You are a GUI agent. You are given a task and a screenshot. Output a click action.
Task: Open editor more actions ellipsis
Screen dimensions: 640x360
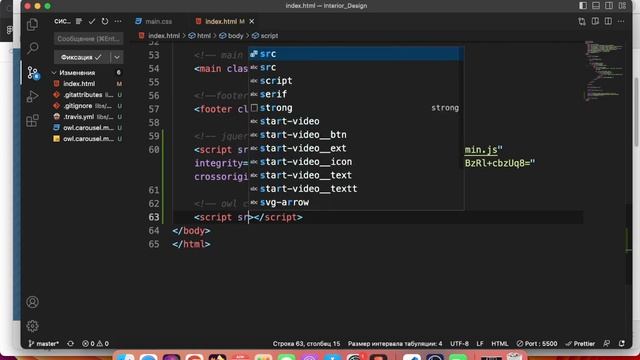pyautogui.click(x=621, y=21)
